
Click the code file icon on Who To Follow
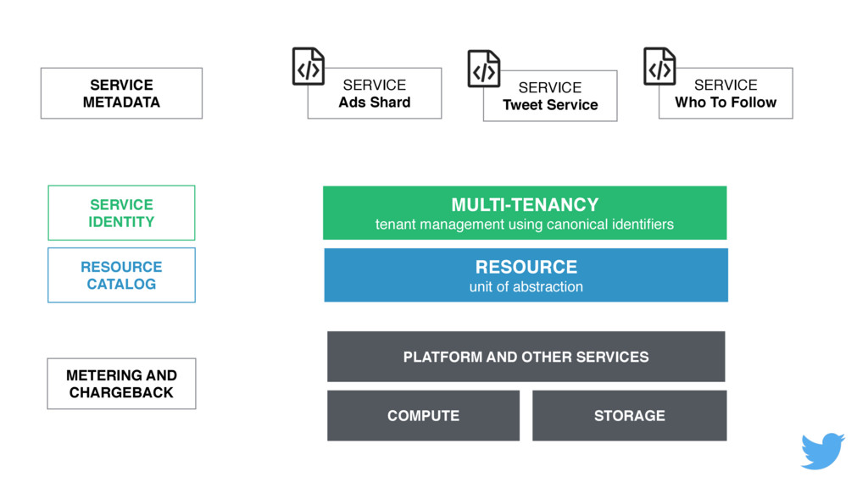pyautogui.click(x=659, y=66)
